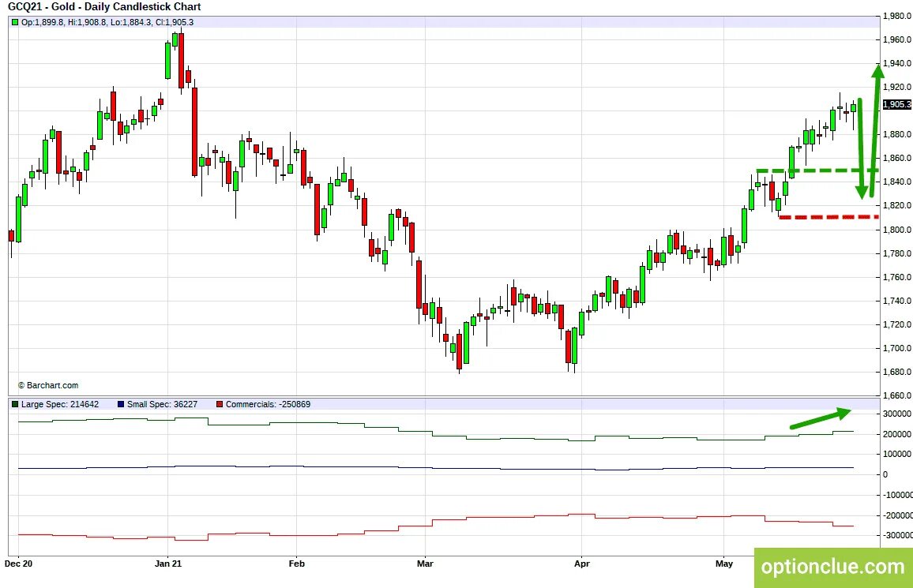913x588 pixels.
Task: Click the 0 COT axis label
Action: [885, 474]
